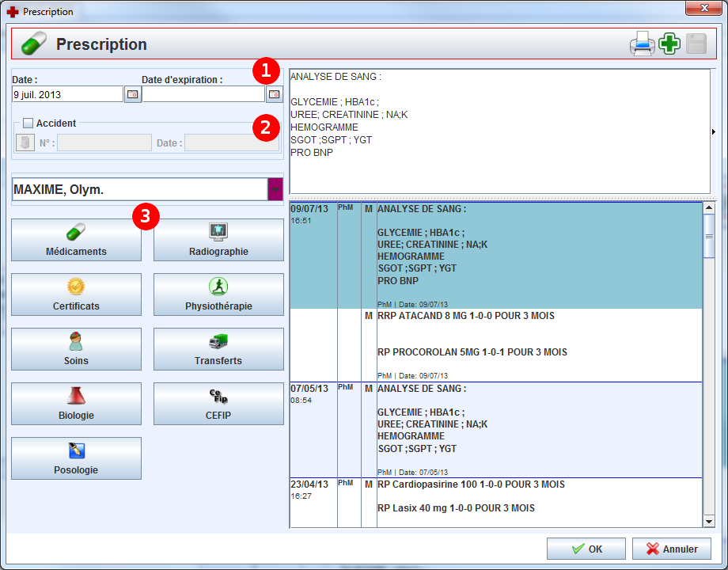Open the Posologie category button
This screenshot has width=728, height=570.
77,458
